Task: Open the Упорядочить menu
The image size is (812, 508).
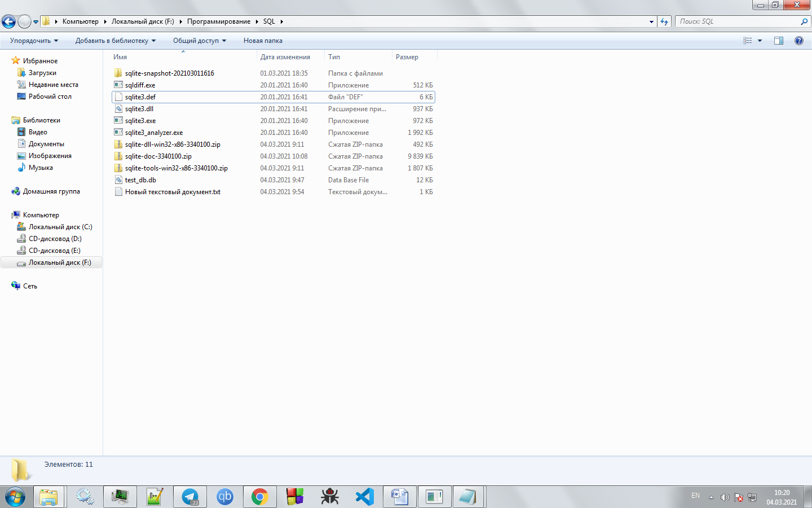Action: tap(34, 41)
